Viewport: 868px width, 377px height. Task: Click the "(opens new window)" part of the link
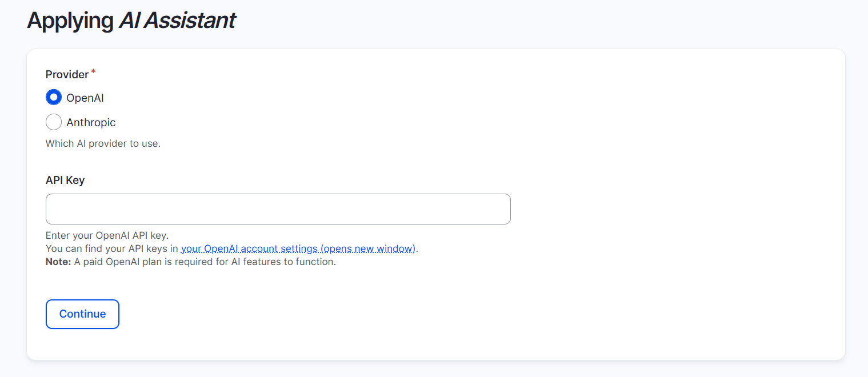coord(368,249)
